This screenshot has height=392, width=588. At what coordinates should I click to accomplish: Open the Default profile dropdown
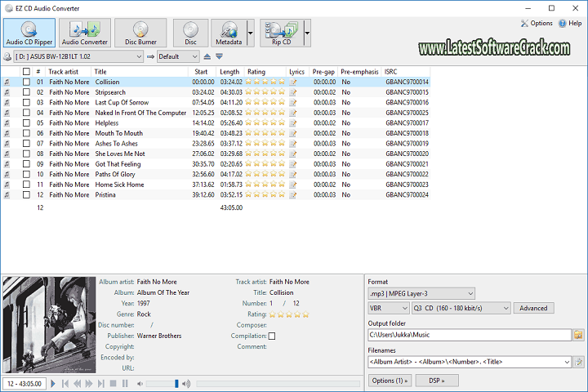tap(178, 56)
